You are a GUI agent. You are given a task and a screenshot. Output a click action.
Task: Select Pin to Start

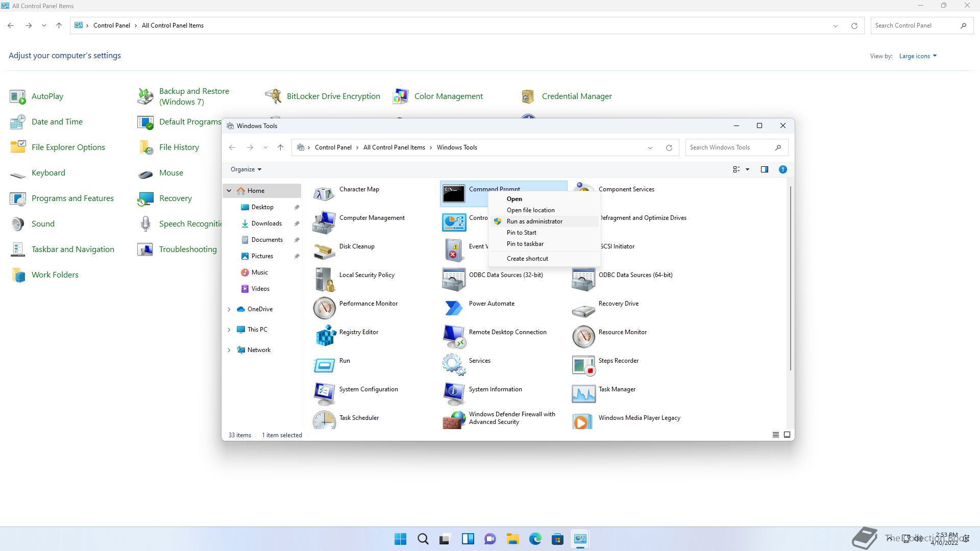(544, 233)
